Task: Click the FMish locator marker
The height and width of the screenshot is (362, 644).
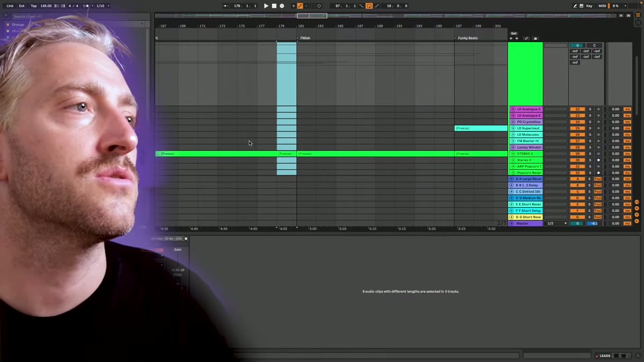Action: pos(304,38)
